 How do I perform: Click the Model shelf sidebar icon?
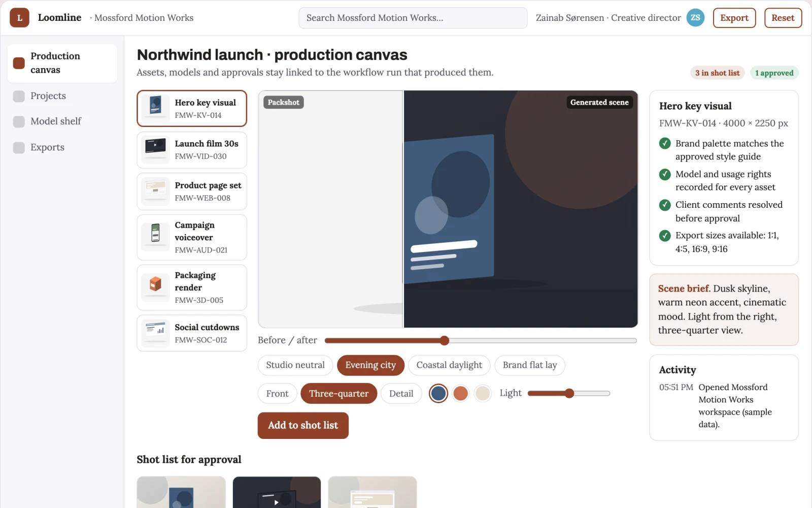19,121
